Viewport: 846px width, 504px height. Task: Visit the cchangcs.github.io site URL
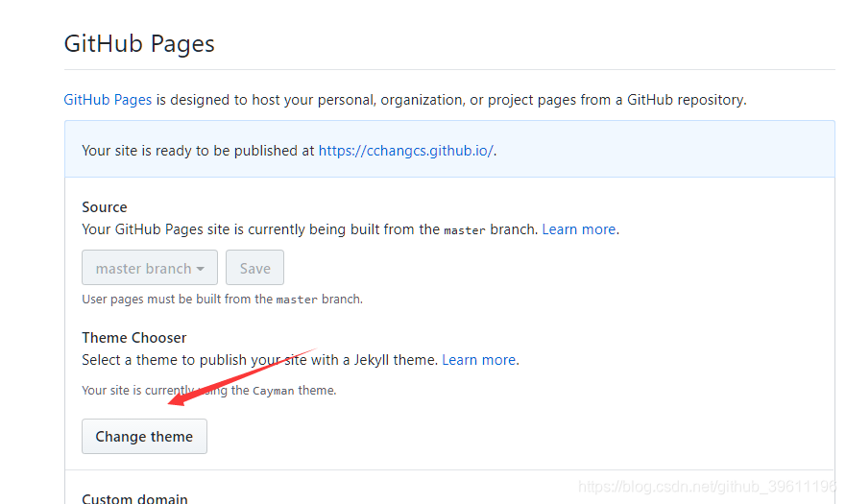coord(405,150)
